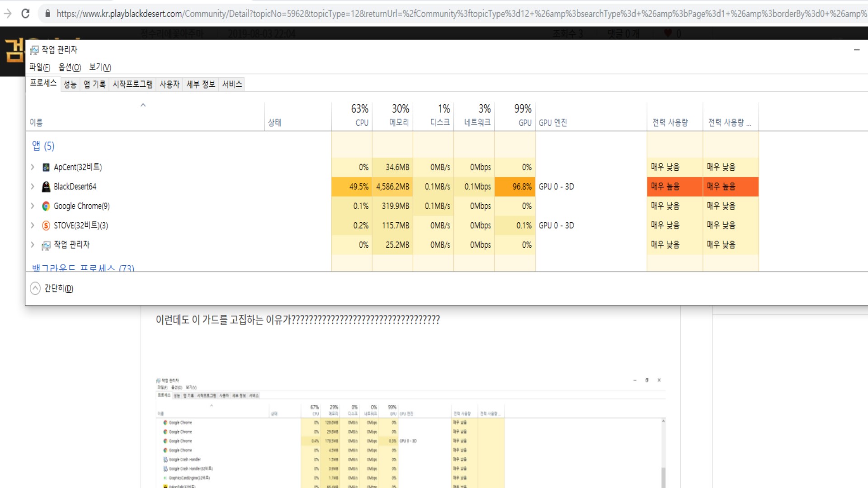Select the 프로세스 tab
Viewport: 868px width, 488px height.
click(x=43, y=83)
